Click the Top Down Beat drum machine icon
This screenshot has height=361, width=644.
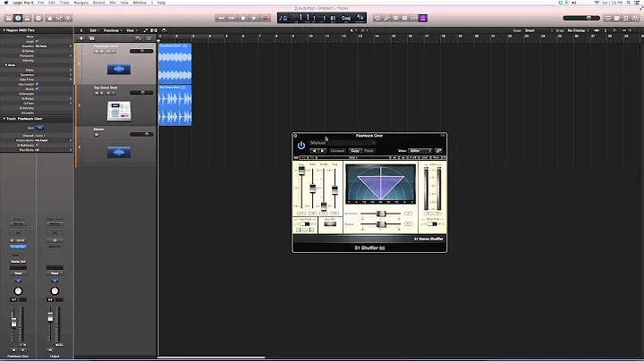click(119, 111)
